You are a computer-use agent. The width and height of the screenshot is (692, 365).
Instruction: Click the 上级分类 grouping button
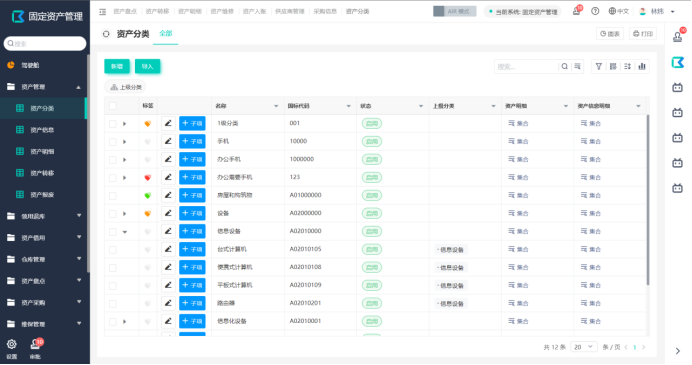click(126, 87)
